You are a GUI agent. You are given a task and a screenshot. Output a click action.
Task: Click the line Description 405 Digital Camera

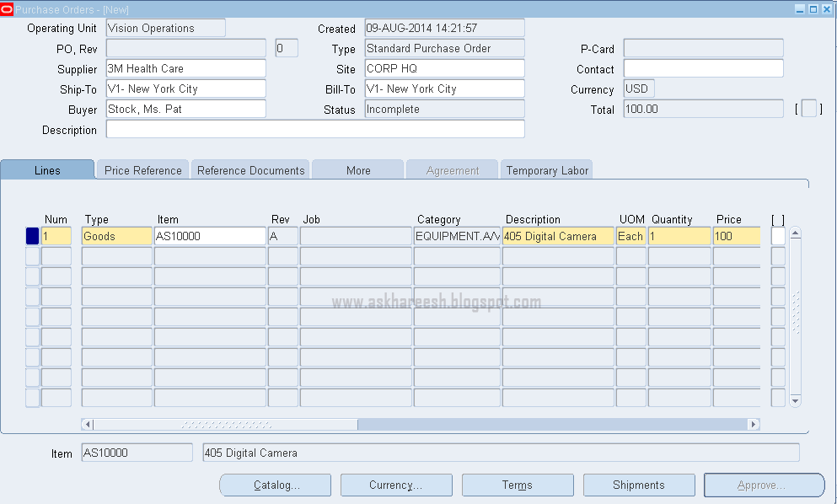(558, 237)
